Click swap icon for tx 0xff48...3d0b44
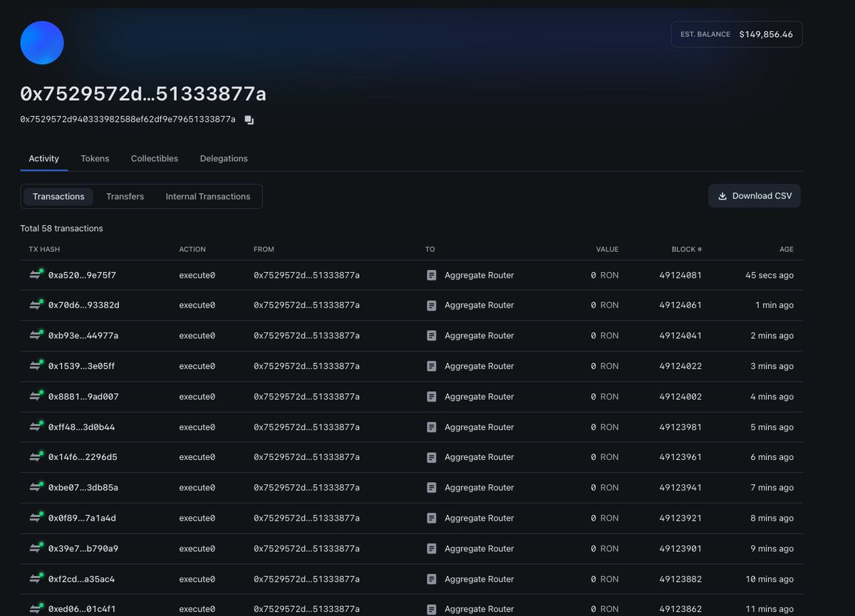 point(36,427)
